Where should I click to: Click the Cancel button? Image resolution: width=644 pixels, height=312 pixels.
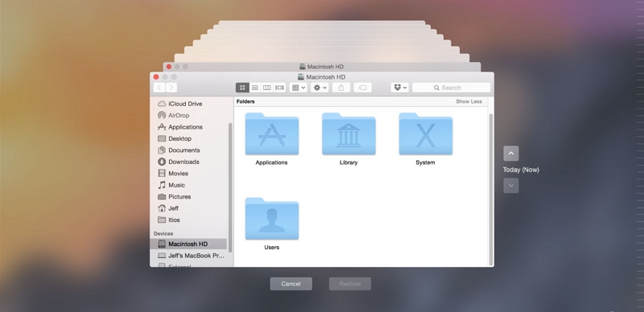[x=291, y=284]
